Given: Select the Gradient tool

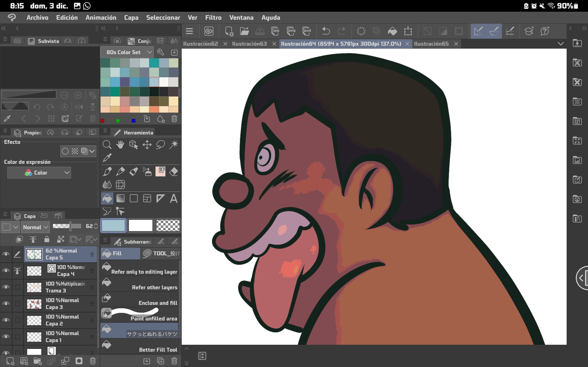Looking at the screenshot, I should coord(120,199).
